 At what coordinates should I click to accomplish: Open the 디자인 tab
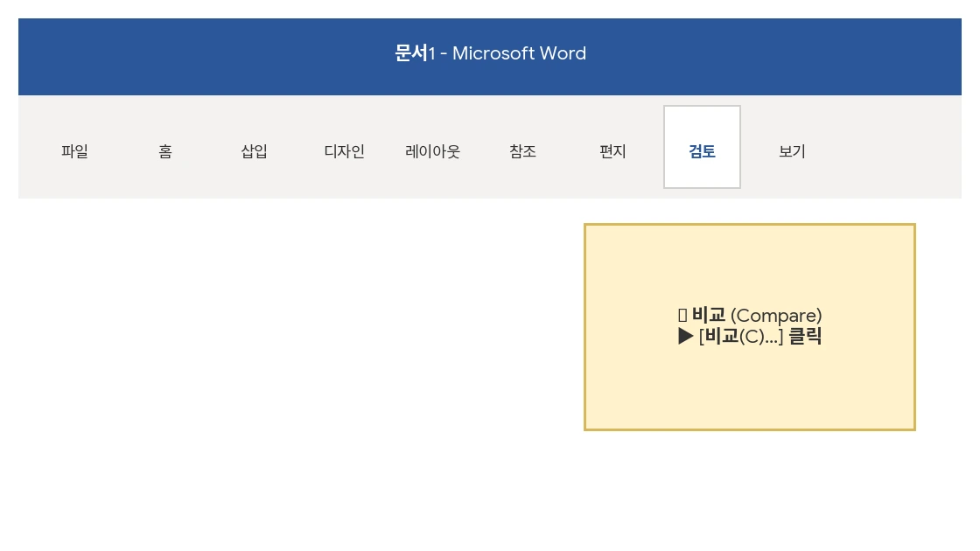344,151
